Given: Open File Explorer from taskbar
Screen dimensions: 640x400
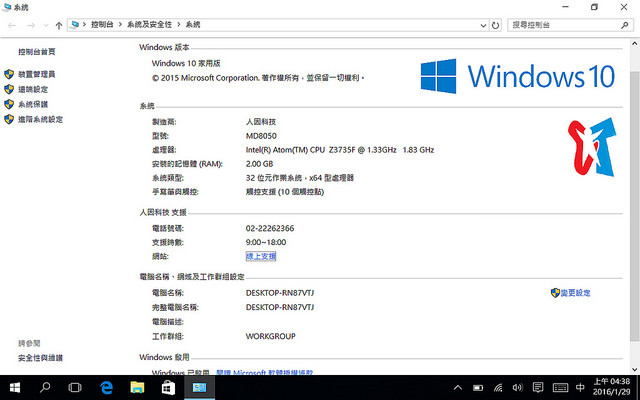Looking at the screenshot, I should tap(137, 387).
